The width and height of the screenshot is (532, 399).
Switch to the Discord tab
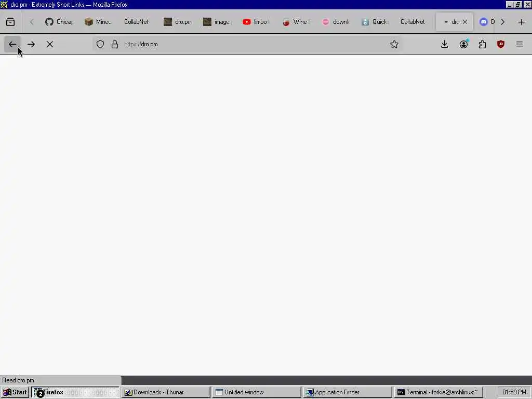[x=486, y=22]
